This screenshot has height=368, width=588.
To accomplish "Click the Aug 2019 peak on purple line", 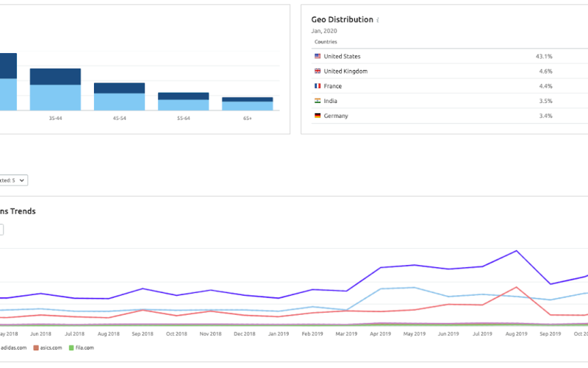I will click(x=517, y=251).
